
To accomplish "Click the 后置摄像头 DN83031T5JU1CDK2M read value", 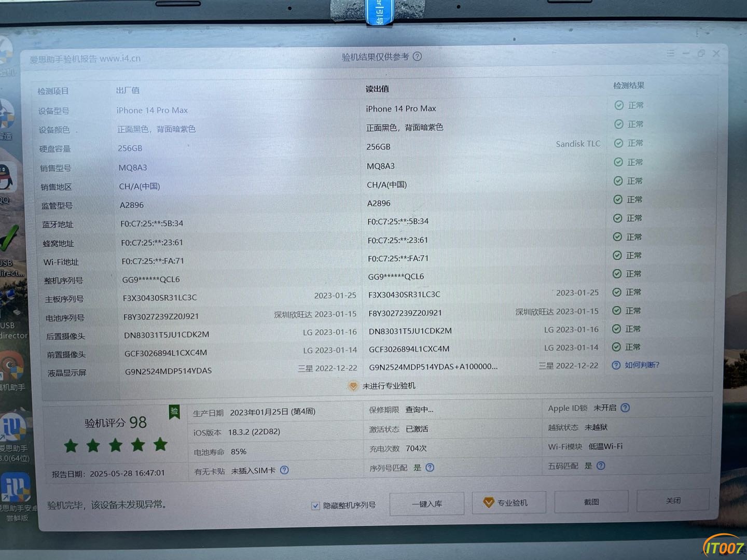I will pos(410,331).
